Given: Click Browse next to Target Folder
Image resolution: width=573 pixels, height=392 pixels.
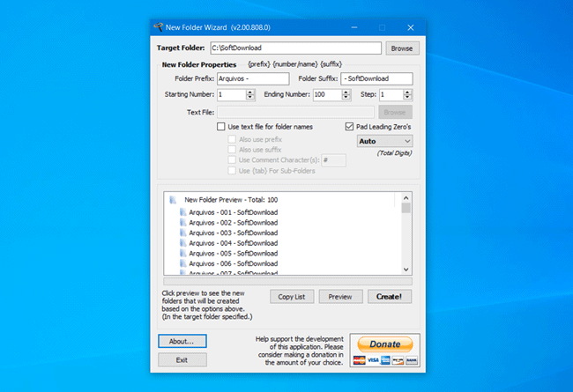Looking at the screenshot, I should pos(400,48).
